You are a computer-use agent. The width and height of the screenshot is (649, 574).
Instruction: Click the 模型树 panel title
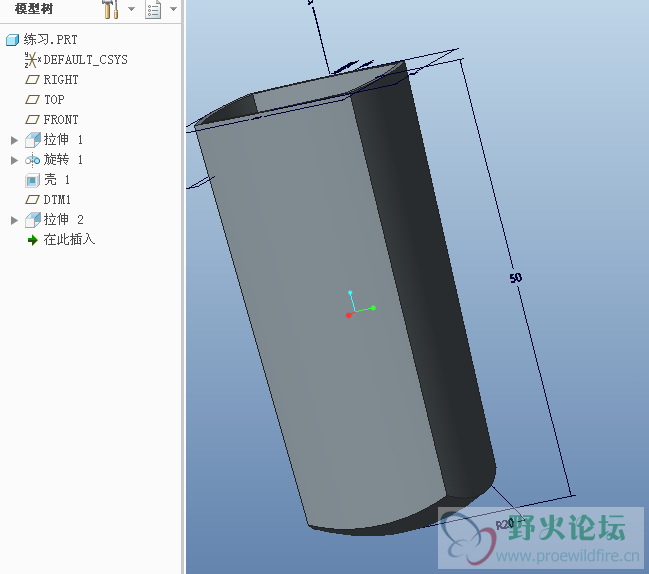(34, 9)
